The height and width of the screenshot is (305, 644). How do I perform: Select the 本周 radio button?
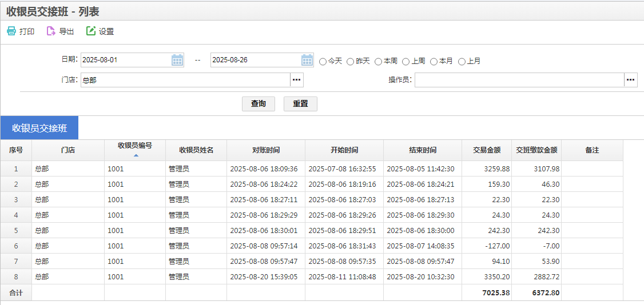379,61
